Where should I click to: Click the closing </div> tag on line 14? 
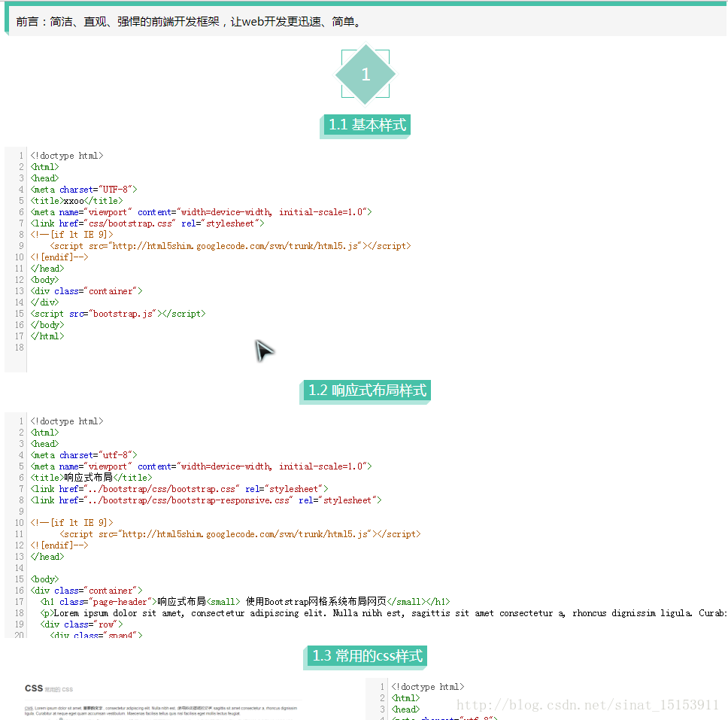[44, 302]
